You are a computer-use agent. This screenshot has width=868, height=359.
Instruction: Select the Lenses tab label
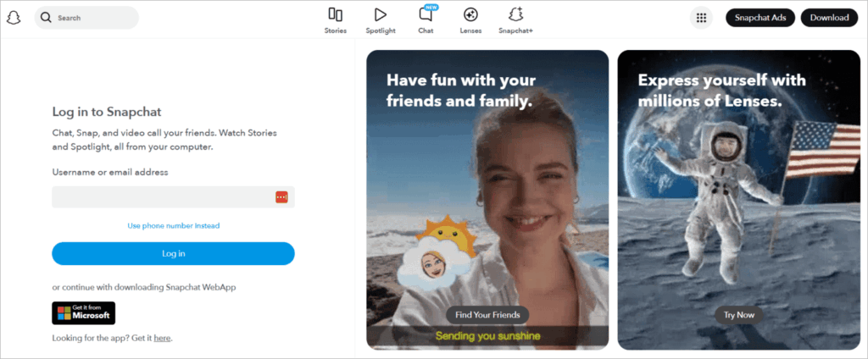(470, 31)
